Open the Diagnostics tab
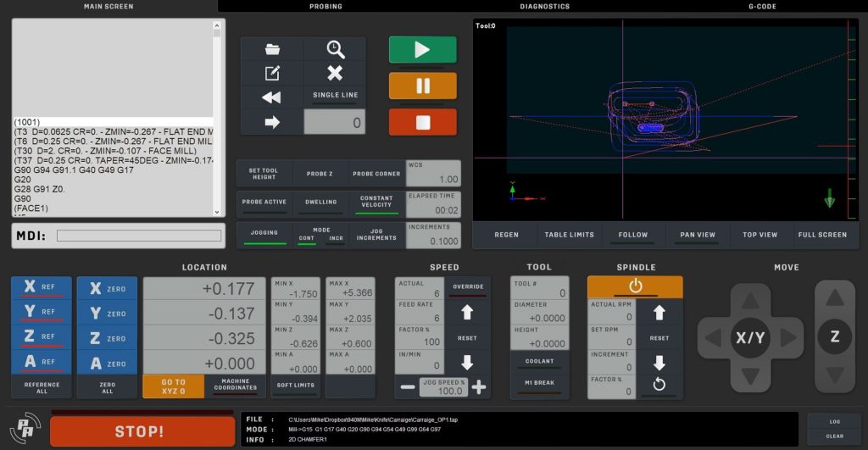 [544, 6]
